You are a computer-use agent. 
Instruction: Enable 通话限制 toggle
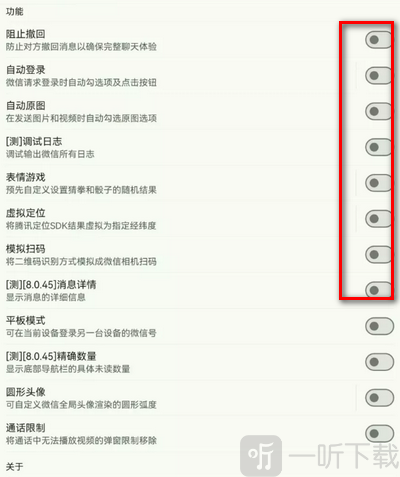coord(379,434)
